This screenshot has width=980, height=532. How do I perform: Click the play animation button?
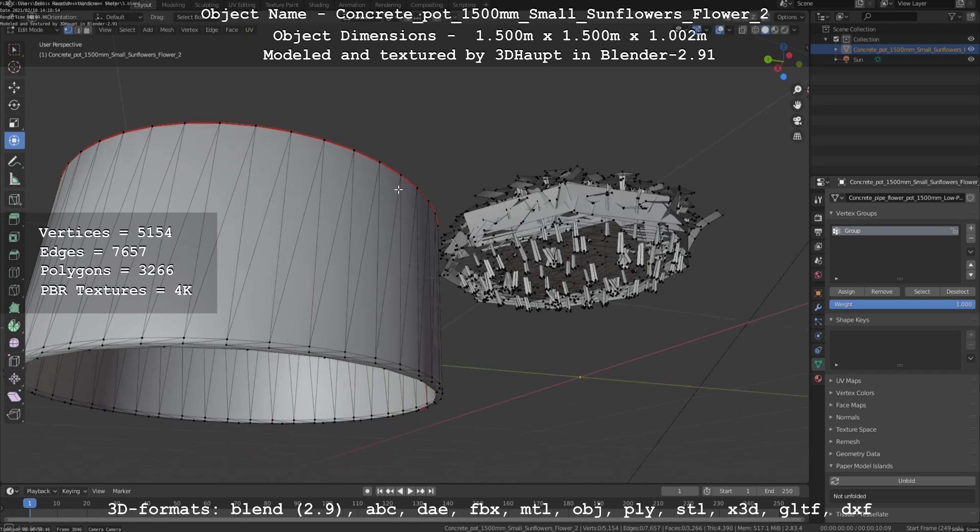click(x=410, y=491)
